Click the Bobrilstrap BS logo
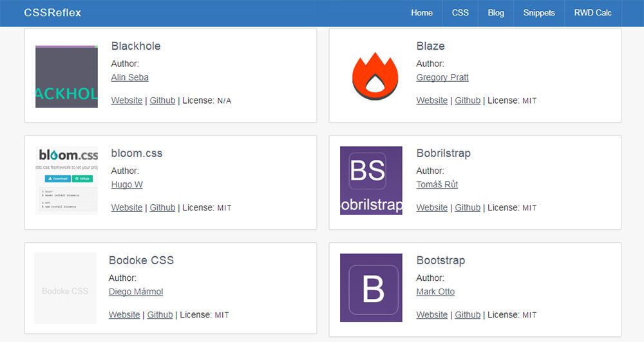The width and height of the screenshot is (644, 342). pyautogui.click(x=371, y=180)
